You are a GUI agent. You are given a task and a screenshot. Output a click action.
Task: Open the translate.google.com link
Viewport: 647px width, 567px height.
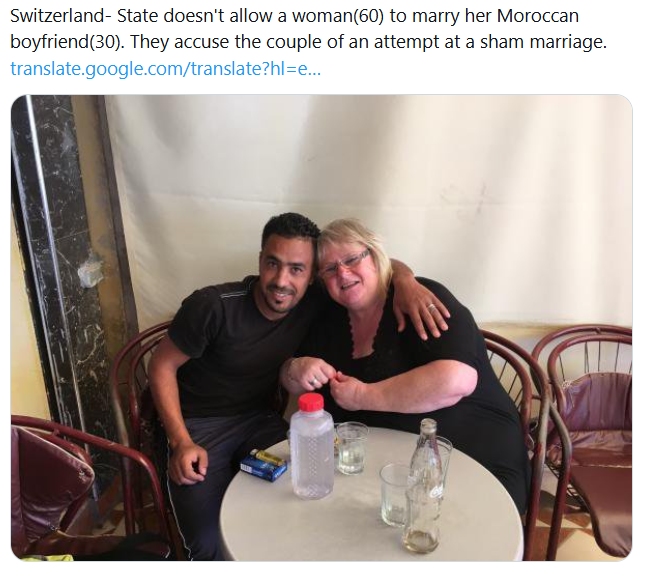click(x=165, y=69)
